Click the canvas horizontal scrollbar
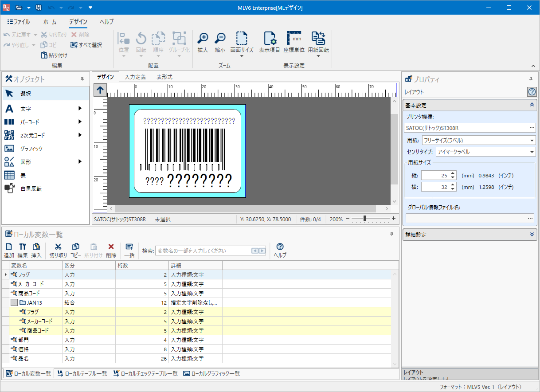Viewport: 540px width, 392px height. 245,208
